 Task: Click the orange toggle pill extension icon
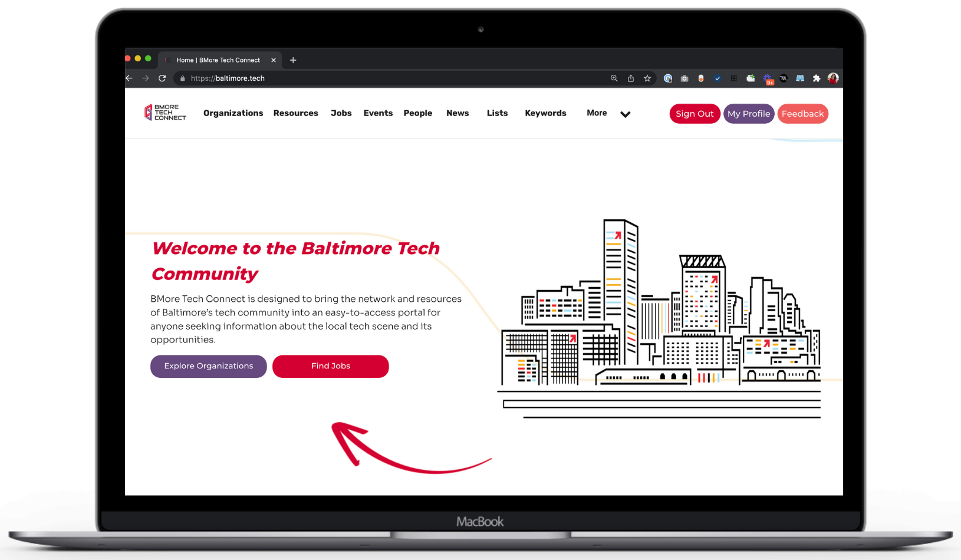click(x=701, y=78)
